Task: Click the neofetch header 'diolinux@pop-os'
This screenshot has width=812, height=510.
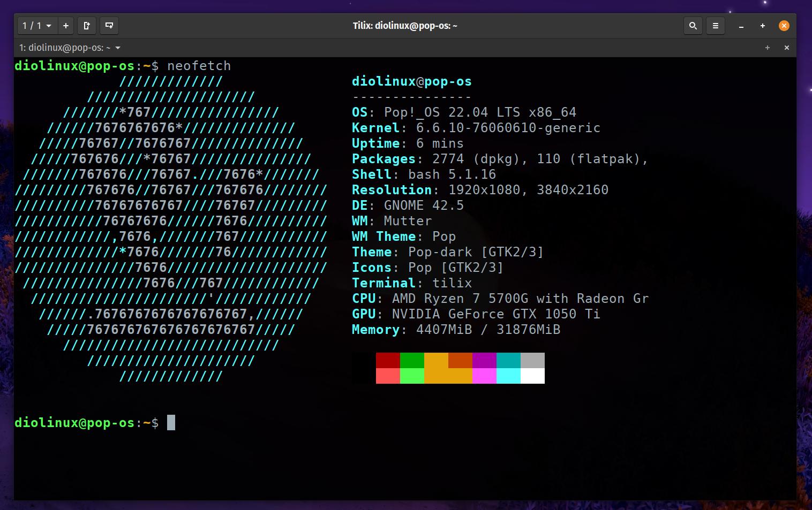Action: tap(412, 81)
